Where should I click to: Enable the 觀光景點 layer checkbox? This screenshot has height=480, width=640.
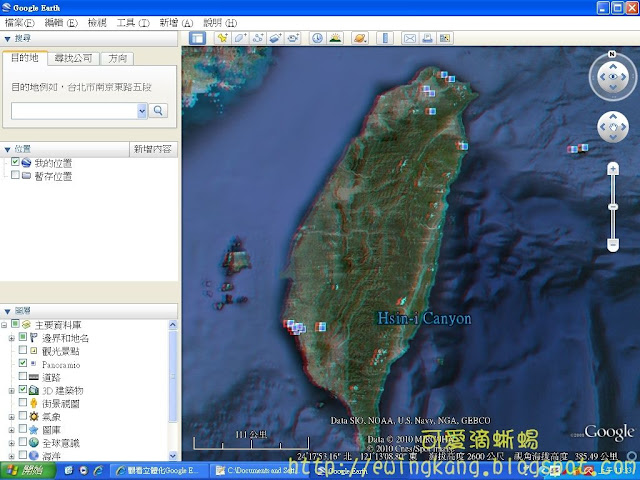click(x=23, y=350)
